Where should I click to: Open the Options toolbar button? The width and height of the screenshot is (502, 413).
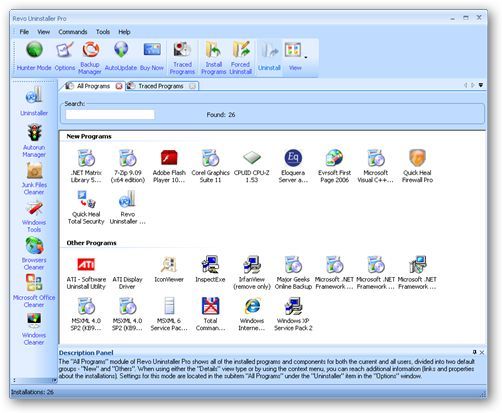(65, 56)
